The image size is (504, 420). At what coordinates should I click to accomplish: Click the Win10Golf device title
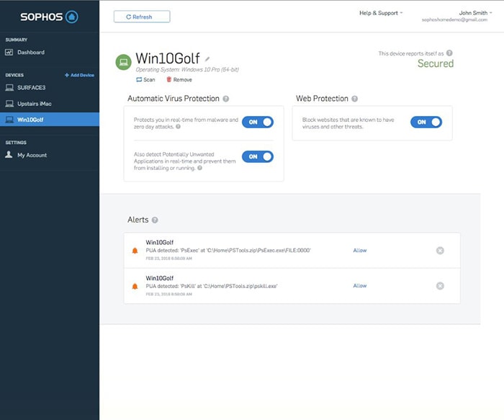click(x=168, y=58)
